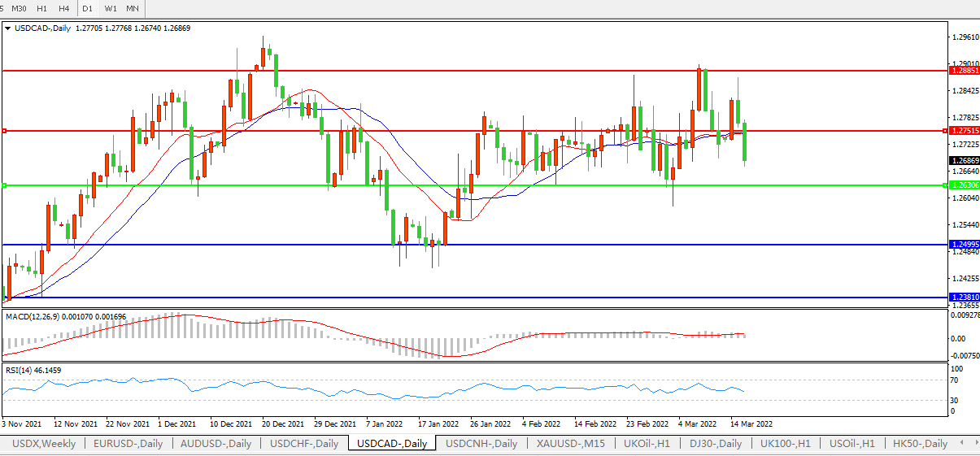
Task: Switch to EURUSD-,Daily chart tab
Action: pos(128,444)
